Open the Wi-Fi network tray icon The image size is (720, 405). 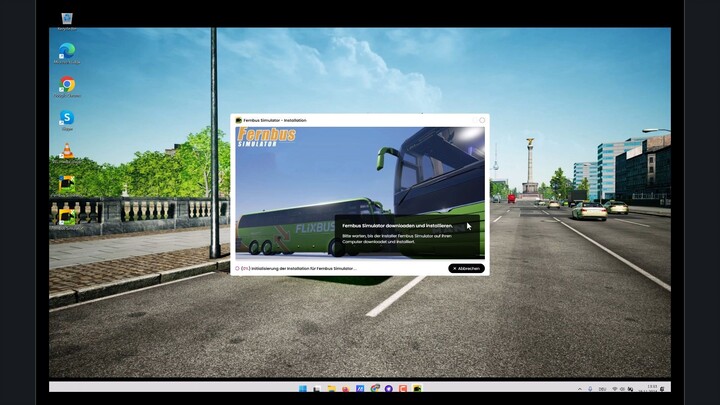point(614,389)
